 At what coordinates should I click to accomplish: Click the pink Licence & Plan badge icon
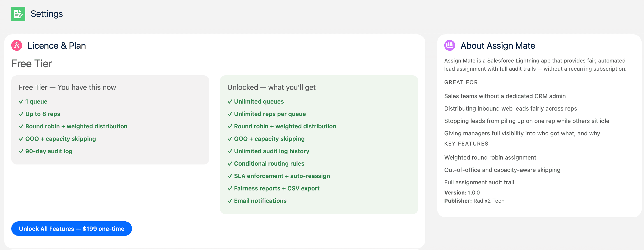pyautogui.click(x=17, y=46)
